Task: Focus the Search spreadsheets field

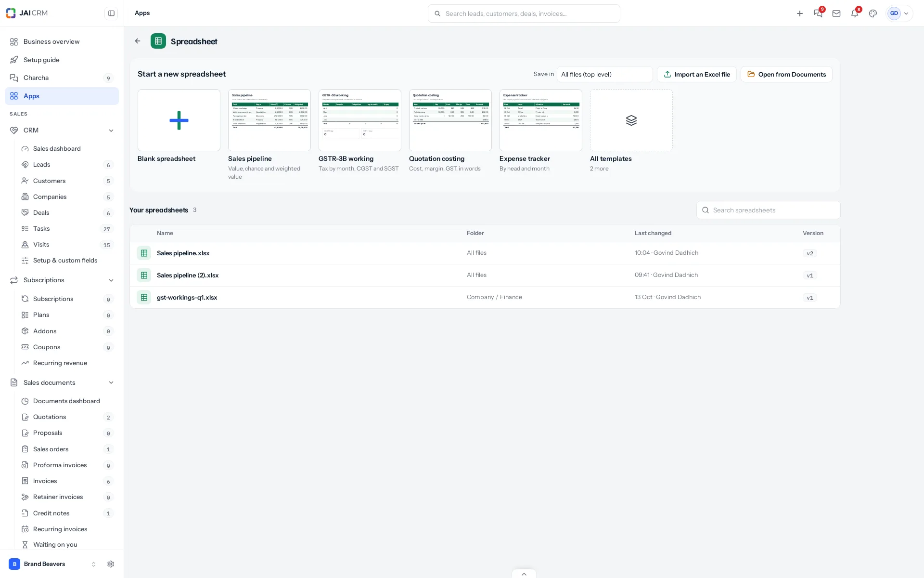Action: click(x=769, y=210)
